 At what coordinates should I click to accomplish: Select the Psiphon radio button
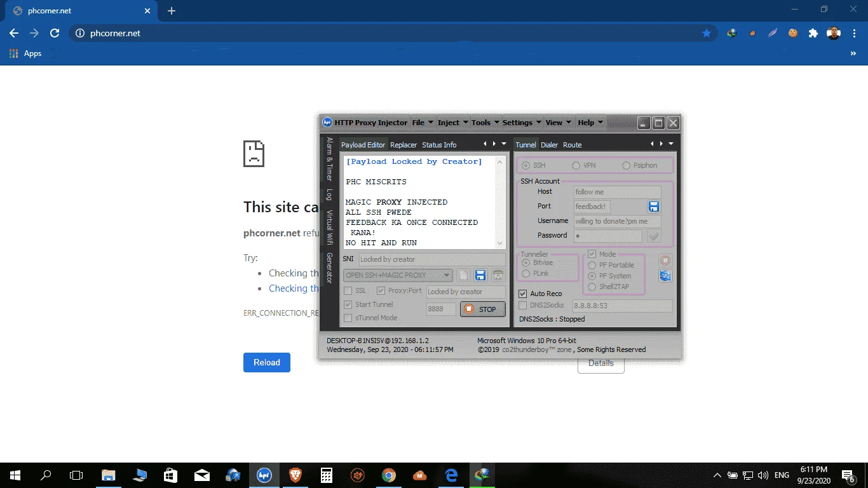coord(626,165)
